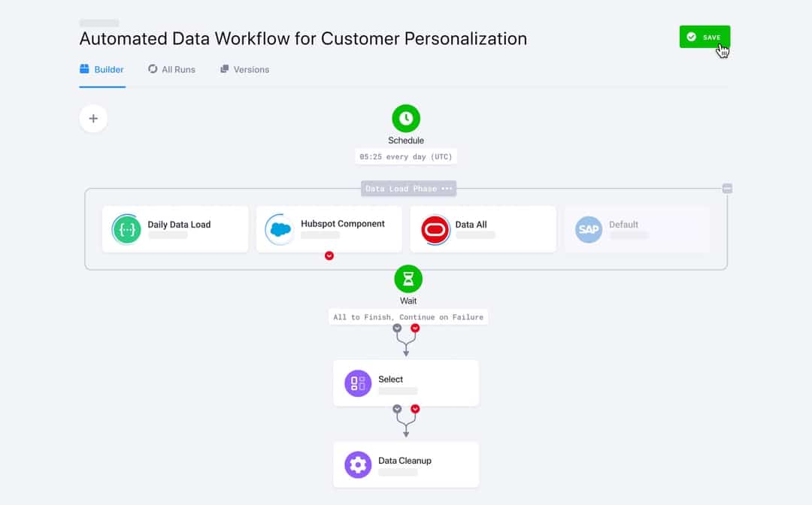
Task: Click the plus button to add a component
Action: 93,118
